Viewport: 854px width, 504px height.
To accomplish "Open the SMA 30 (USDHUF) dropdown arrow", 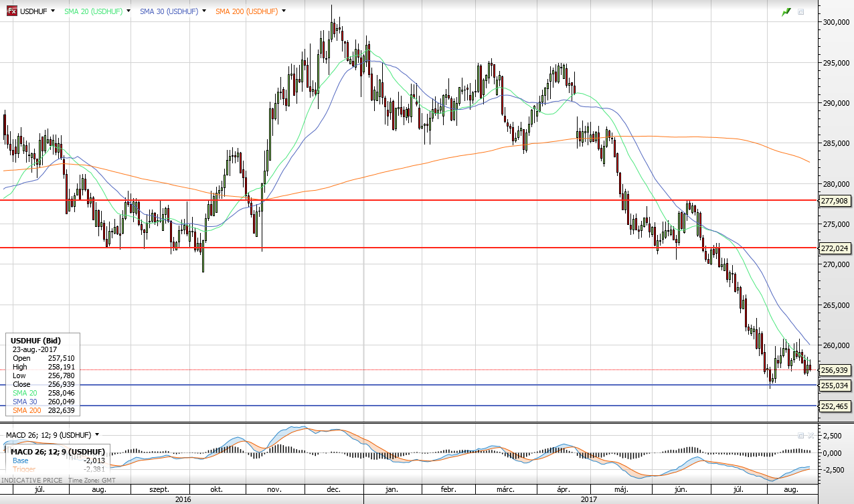I will [x=203, y=11].
